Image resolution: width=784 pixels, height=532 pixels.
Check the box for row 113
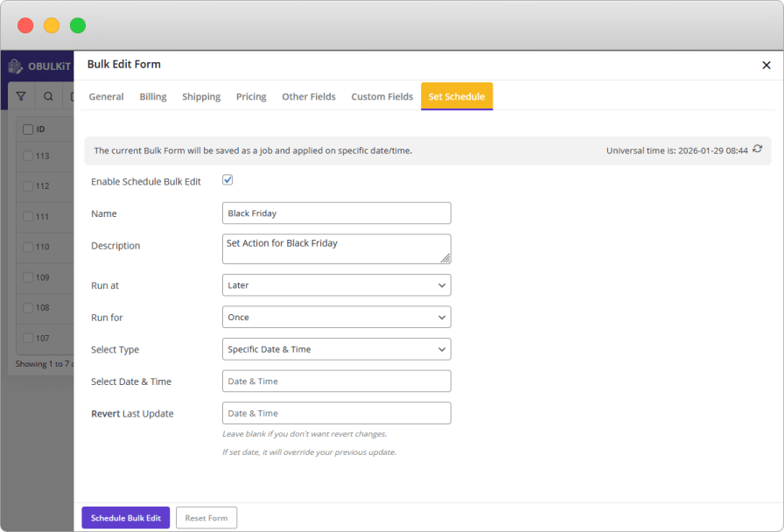28,156
